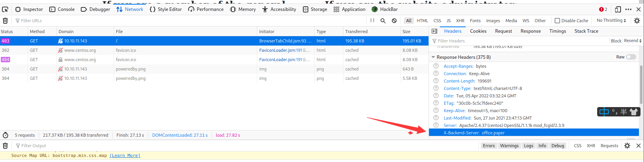Enable the Disable Cache checkbox

(x=557, y=21)
